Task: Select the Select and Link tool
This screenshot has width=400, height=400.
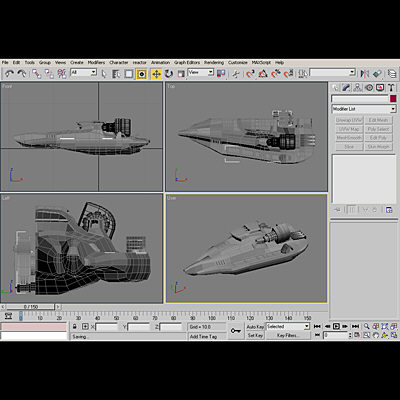Action: (x=36, y=74)
